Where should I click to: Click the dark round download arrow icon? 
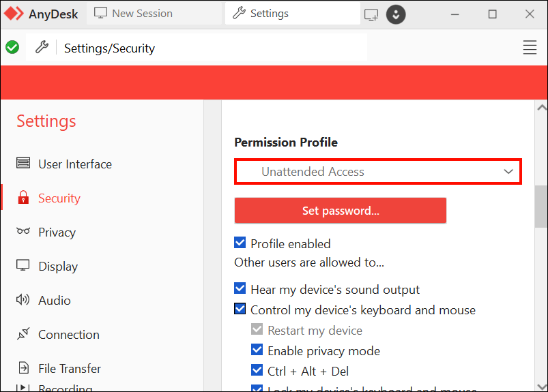pos(396,14)
